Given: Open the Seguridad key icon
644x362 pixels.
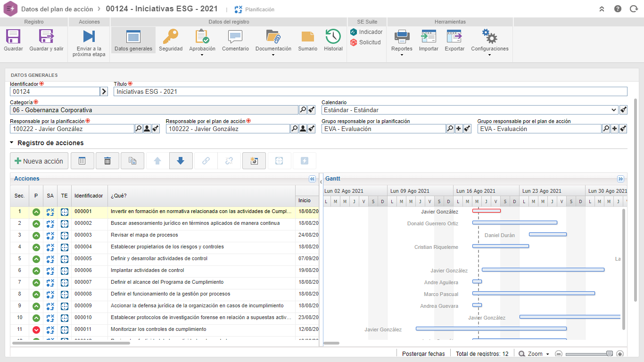Looking at the screenshot, I should coord(171,36).
